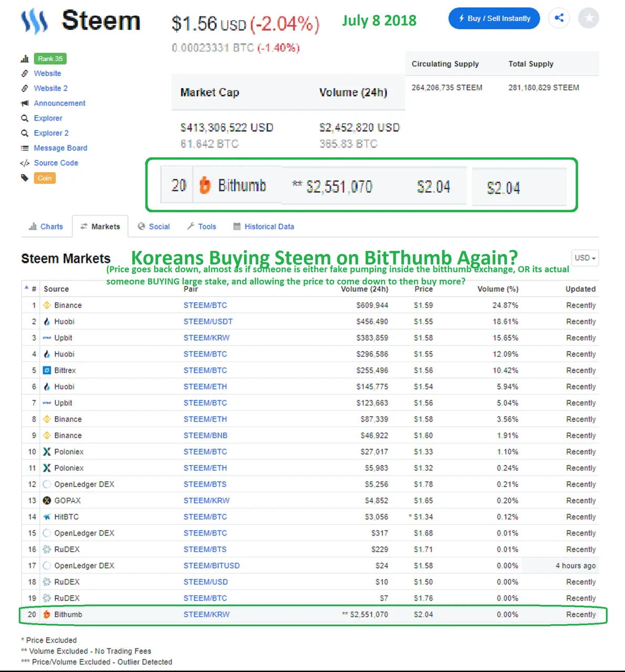Open the Tools tab
Viewport: 625px width, 672px height.
201,227
